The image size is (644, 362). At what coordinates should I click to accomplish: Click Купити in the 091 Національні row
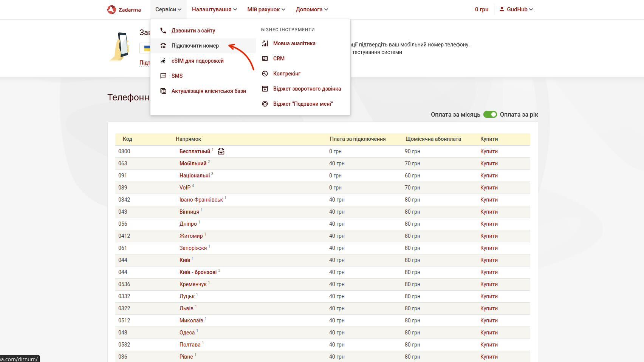point(489,176)
